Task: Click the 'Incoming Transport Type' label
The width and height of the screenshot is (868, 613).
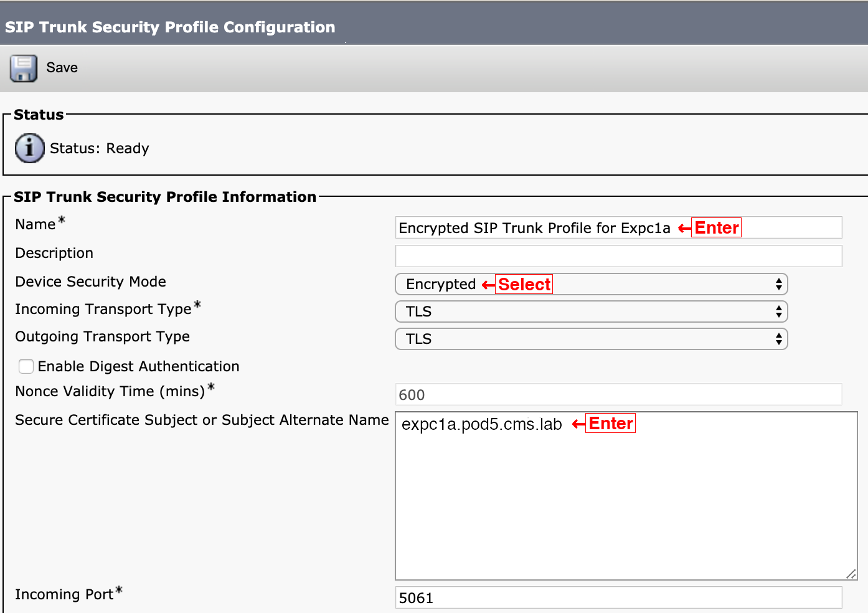Action: pos(103,309)
